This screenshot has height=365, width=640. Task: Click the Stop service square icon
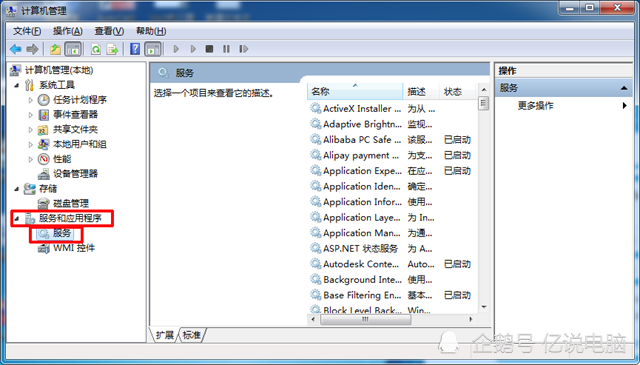[x=209, y=49]
